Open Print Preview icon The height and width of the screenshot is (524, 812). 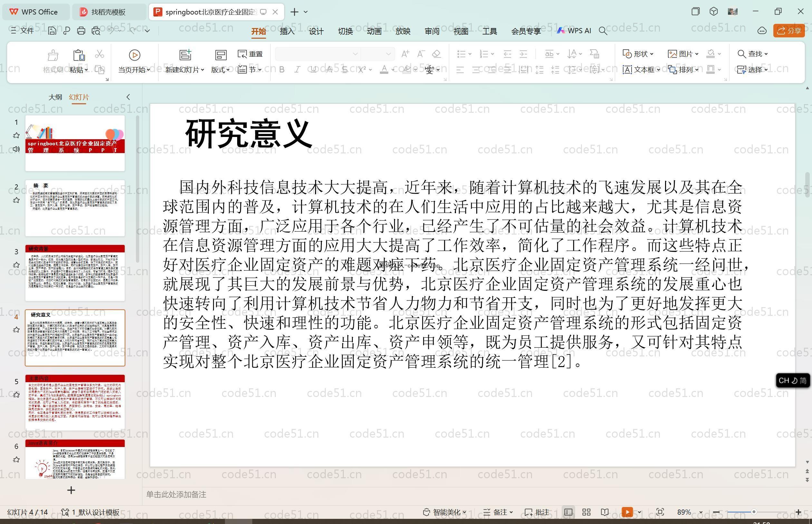coord(96,31)
